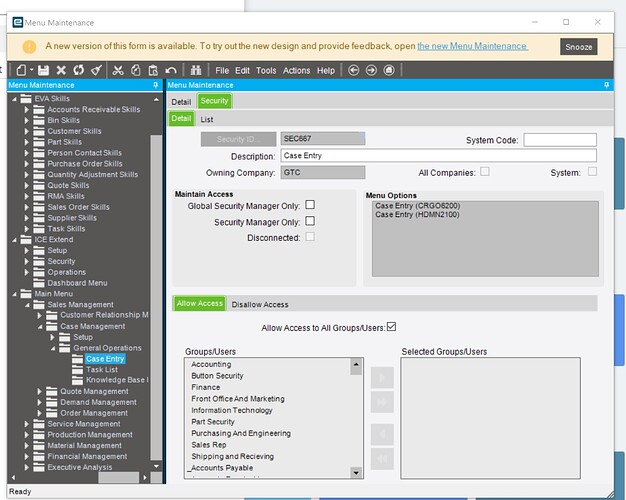Image resolution: width=626 pixels, height=500 pixels.
Task: Switch to the Disallow Access tab
Action: [x=260, y=305]
